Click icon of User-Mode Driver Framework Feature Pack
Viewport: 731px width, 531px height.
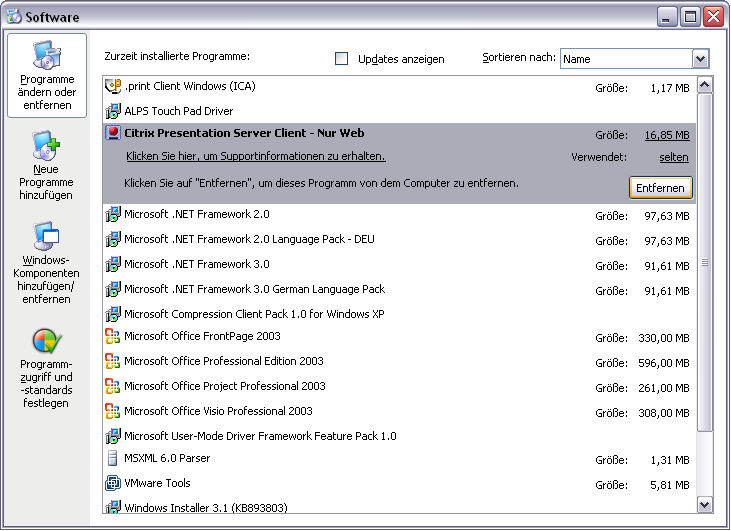pyautogui.click(x=113, y=436)
